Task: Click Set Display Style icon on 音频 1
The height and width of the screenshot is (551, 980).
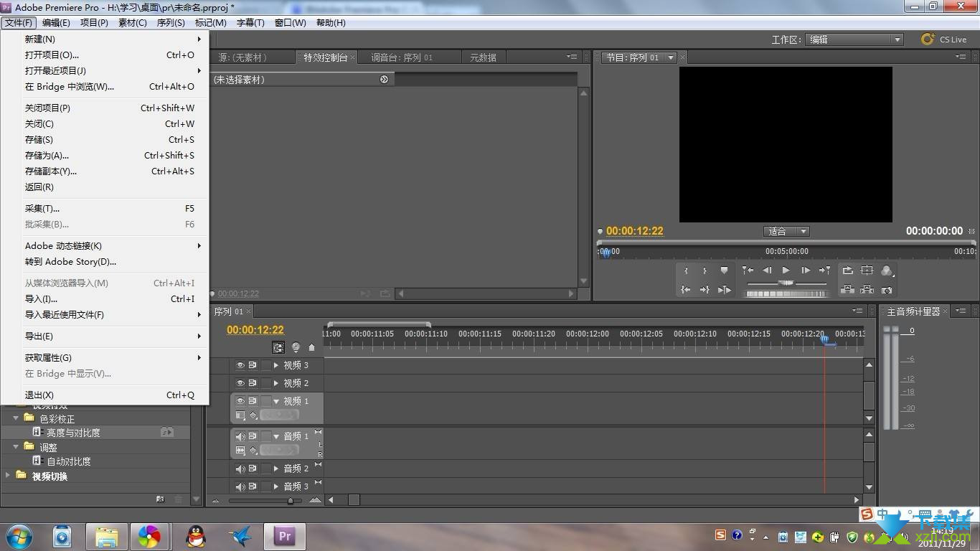Action: (240, 451)
